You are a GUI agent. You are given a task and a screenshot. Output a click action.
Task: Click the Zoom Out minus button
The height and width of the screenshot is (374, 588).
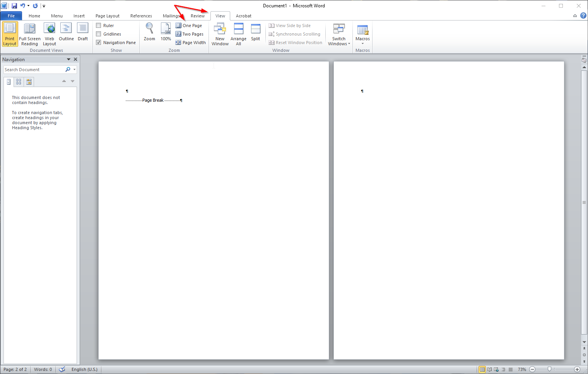[x=532, y=369]
